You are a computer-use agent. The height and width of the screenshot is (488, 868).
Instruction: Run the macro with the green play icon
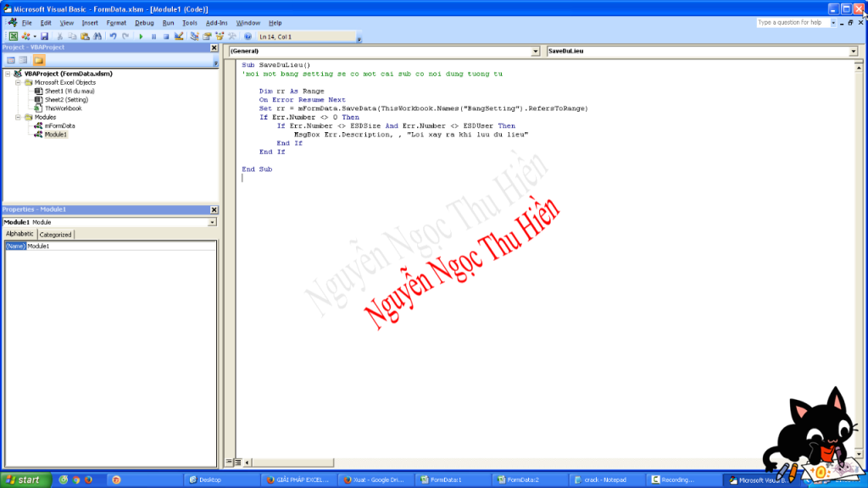[141, 36]
